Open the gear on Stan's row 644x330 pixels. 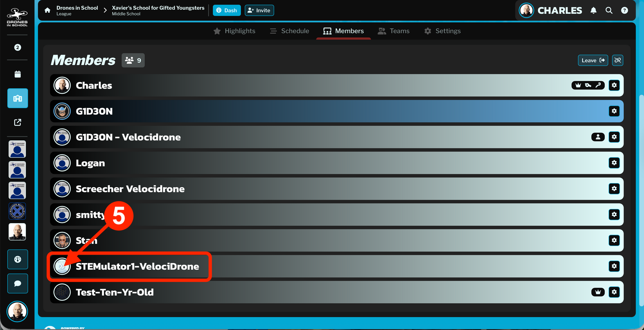click(x=614, y=240)
